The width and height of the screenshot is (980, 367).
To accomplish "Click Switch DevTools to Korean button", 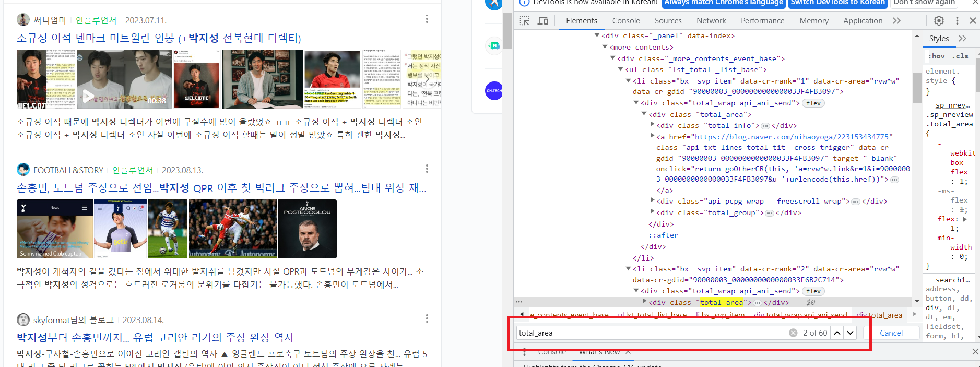I will tap(837, 3).
